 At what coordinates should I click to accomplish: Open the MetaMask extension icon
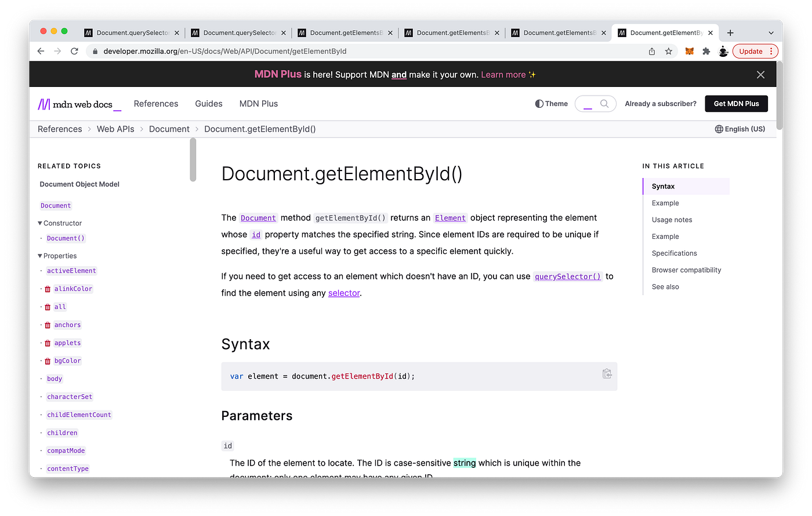(x=689, y=51)
